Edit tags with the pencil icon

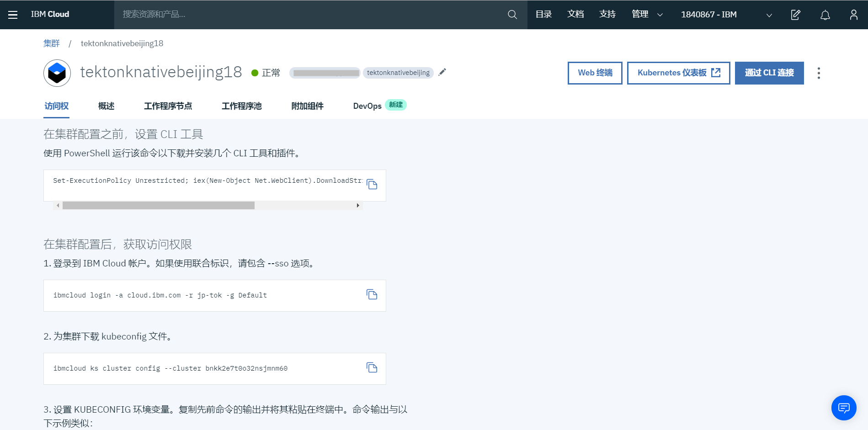(442, 72)
